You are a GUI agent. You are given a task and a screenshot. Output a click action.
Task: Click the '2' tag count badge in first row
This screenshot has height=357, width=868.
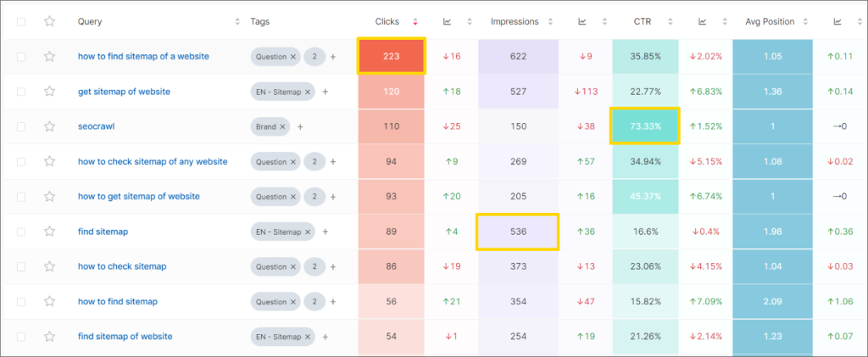[315, 57]
